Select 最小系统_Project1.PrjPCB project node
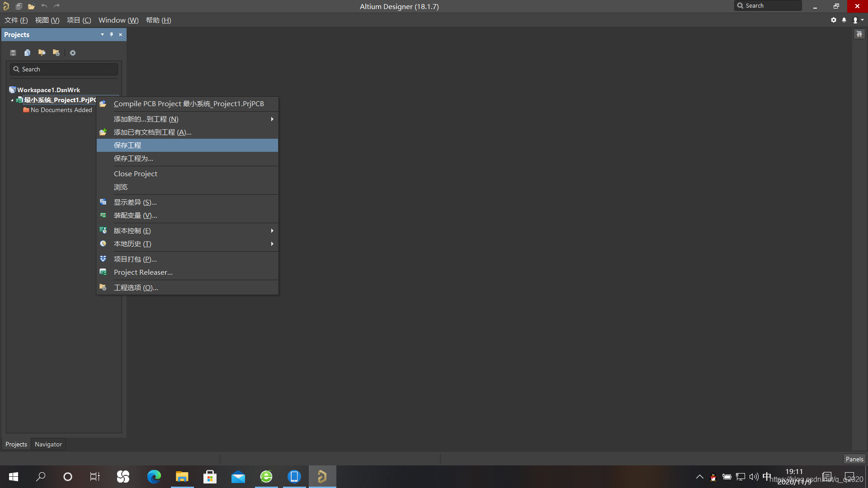Viewport: 868px width, 488px height. tap(60, 100)
